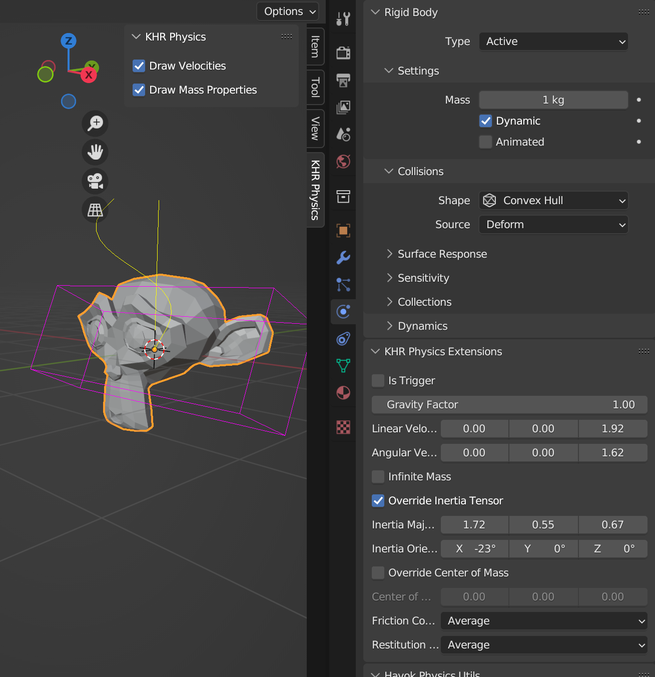Open the Render properties tab icon
The image size is (655, 677).
[x=343, y=53]
